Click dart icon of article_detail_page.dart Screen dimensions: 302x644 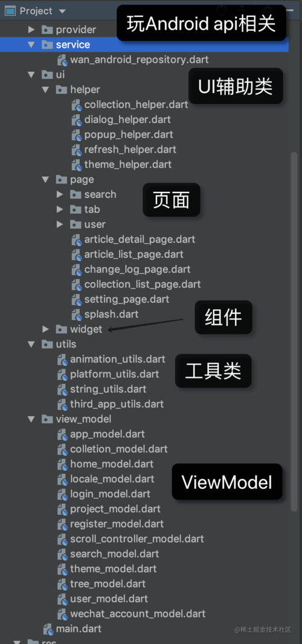pyautogui.click(x=77, y=240)
